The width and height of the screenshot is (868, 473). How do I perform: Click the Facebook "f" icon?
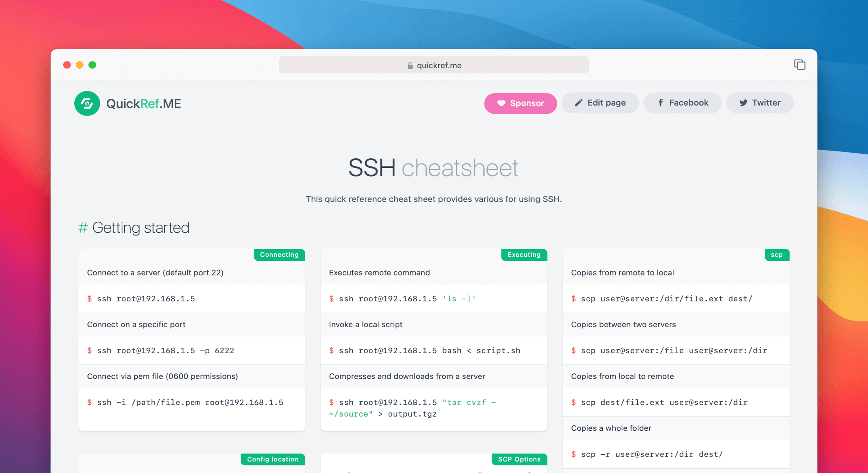(x=661, y=103)
